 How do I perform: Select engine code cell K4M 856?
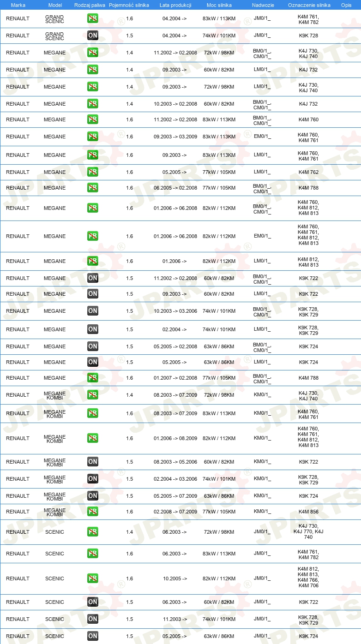coord(308,512)
